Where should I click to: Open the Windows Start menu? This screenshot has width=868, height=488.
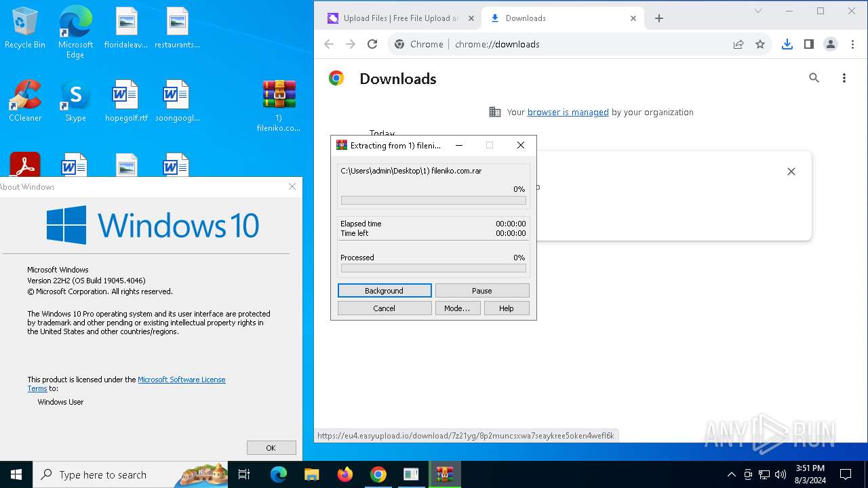click(x=16, y=474)
